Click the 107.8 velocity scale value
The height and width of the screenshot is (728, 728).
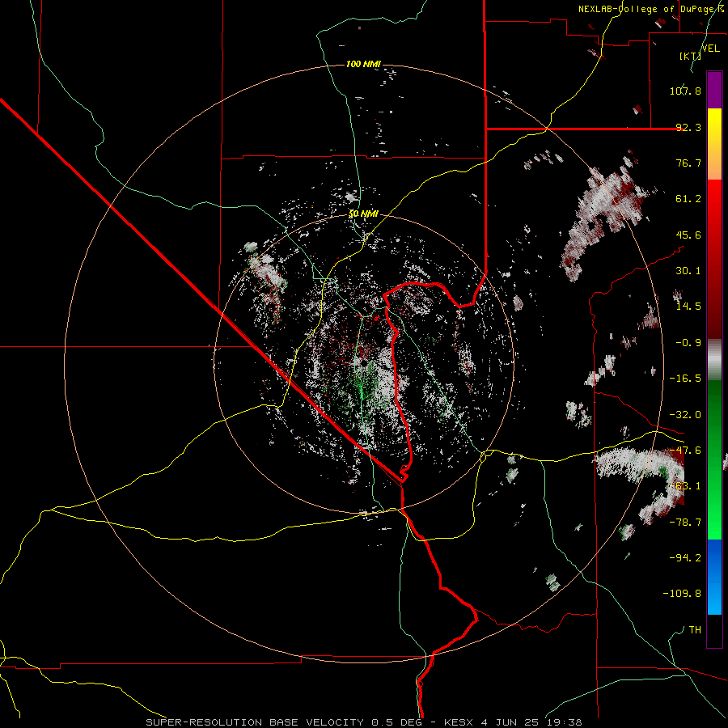(685, 91)
